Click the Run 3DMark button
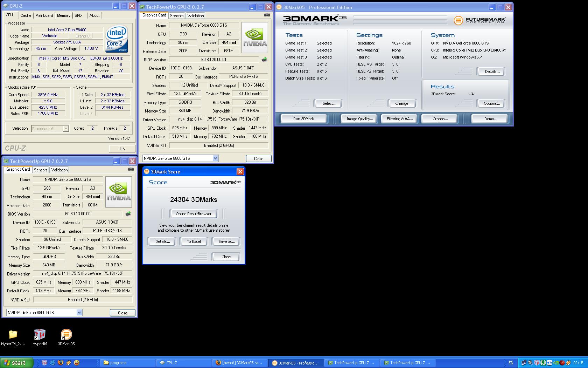This screenshot has width=588, height=368. click(303, 119)
